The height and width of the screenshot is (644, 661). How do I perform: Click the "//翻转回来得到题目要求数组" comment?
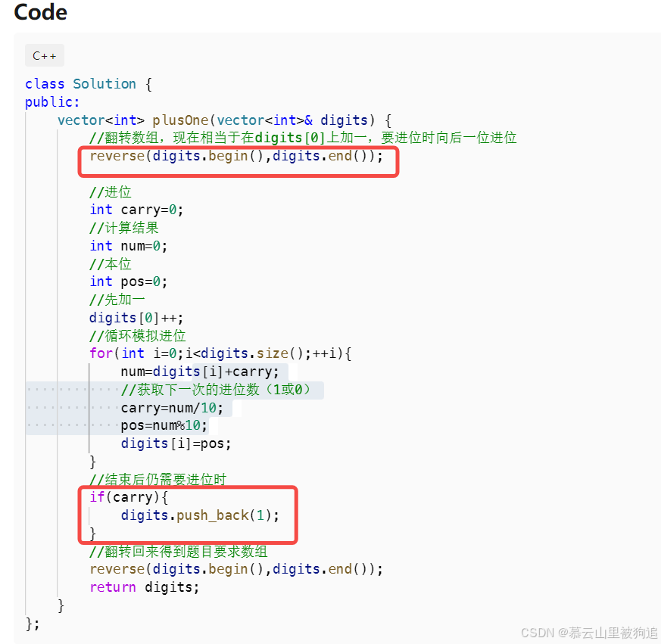click(179, 551)
